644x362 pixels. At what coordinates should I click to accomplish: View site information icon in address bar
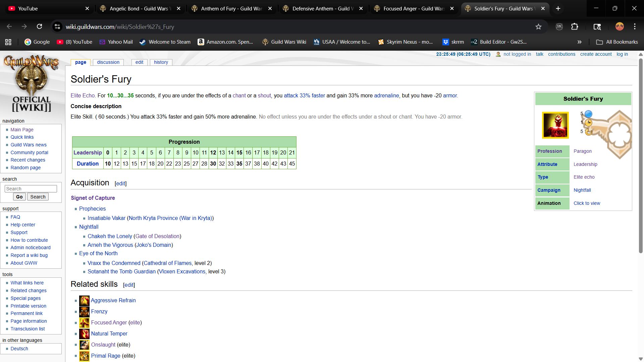[58, 27]
